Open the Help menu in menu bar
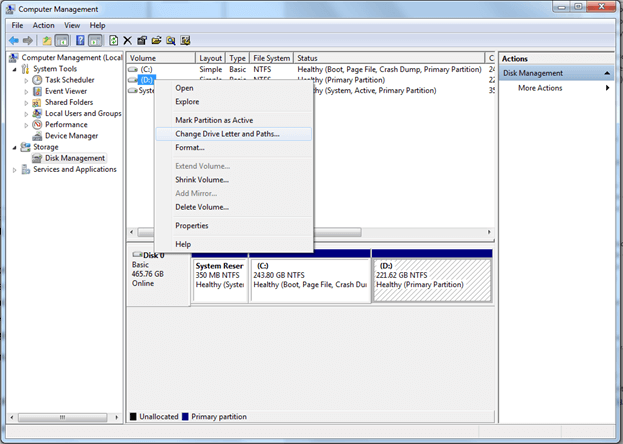The width and height of the screenshot is (623, 444). (x=97, y=25)
